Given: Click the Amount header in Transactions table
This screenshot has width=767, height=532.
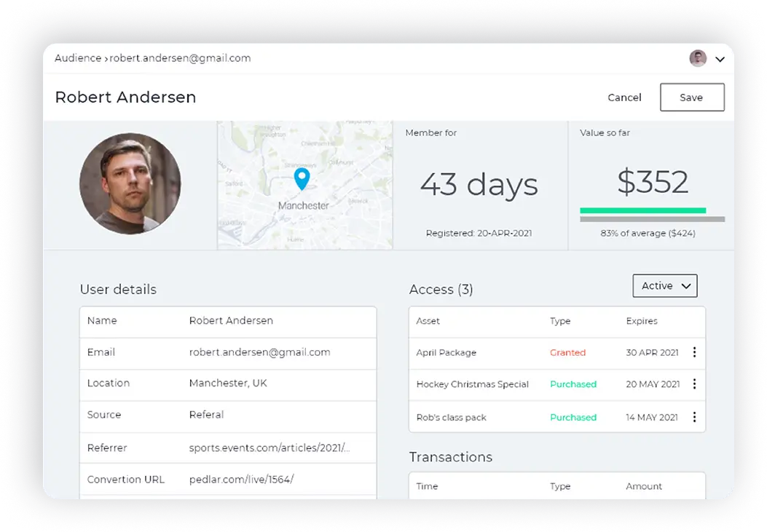Looking at the screenshot, I should [x=644, y=487].
